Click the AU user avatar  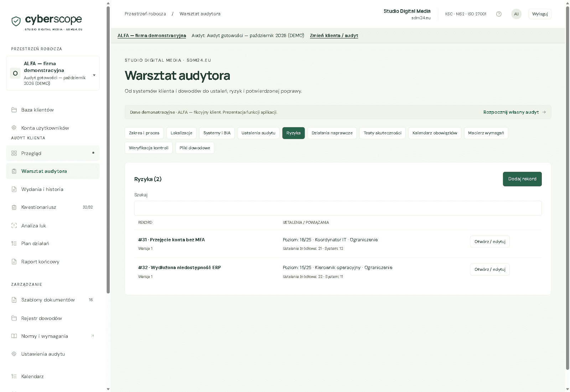516,14
